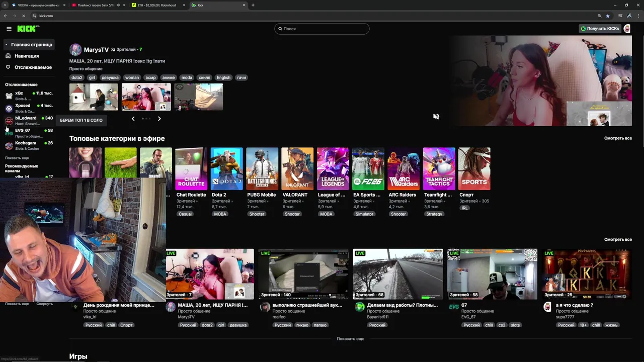
Task: Open followed channel Kochegara
Action: pyautogui.click(x=29, y=145)
